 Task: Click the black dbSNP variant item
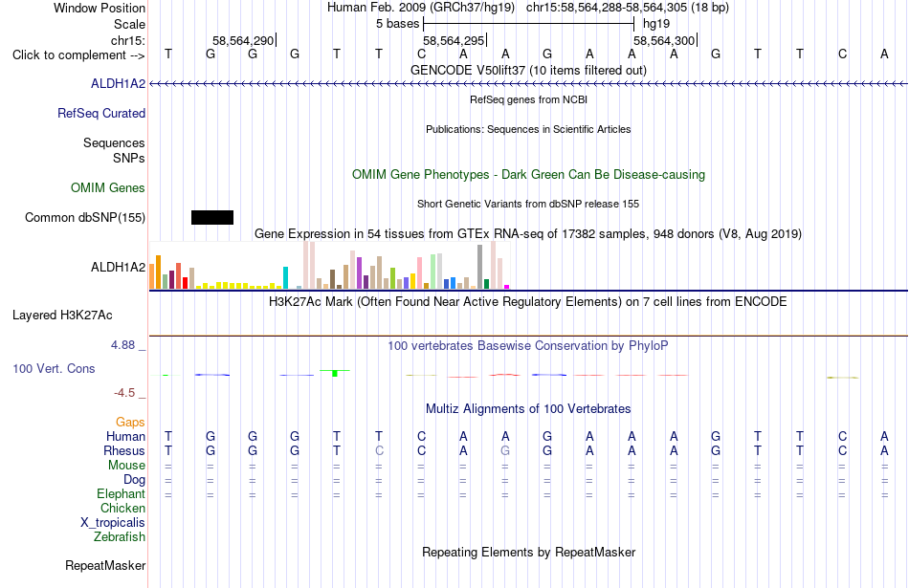[212, 217]
